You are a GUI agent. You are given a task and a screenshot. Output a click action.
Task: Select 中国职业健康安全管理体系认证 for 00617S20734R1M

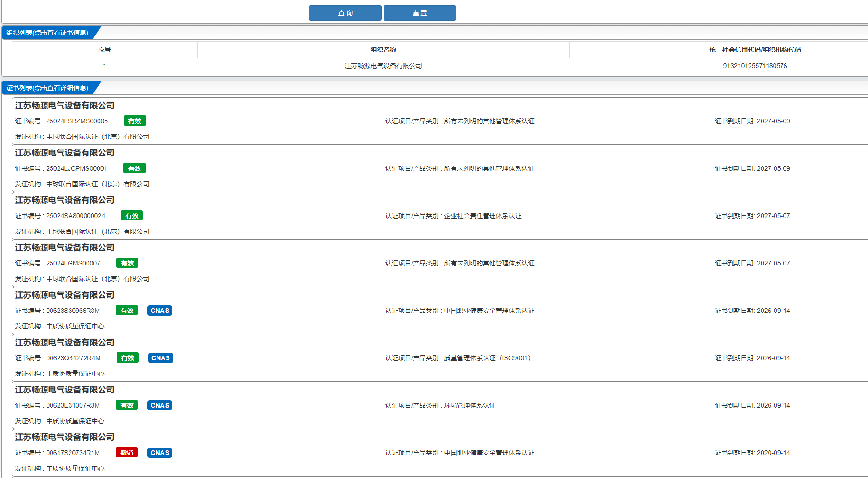(x=489, y=453)
